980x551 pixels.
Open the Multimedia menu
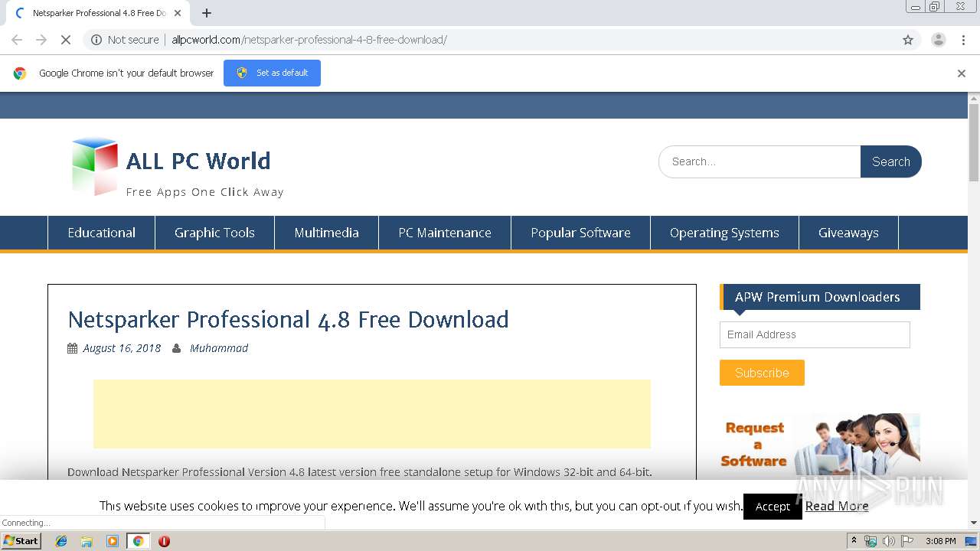pyautogui.click(x=326, y=233)
